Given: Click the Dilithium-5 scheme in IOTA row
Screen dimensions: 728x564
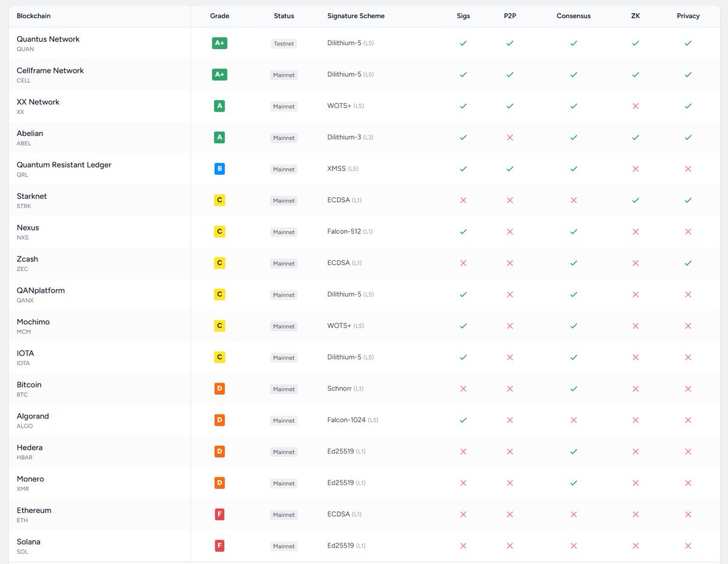Looking at the screenshot, I should click(351, 357).
